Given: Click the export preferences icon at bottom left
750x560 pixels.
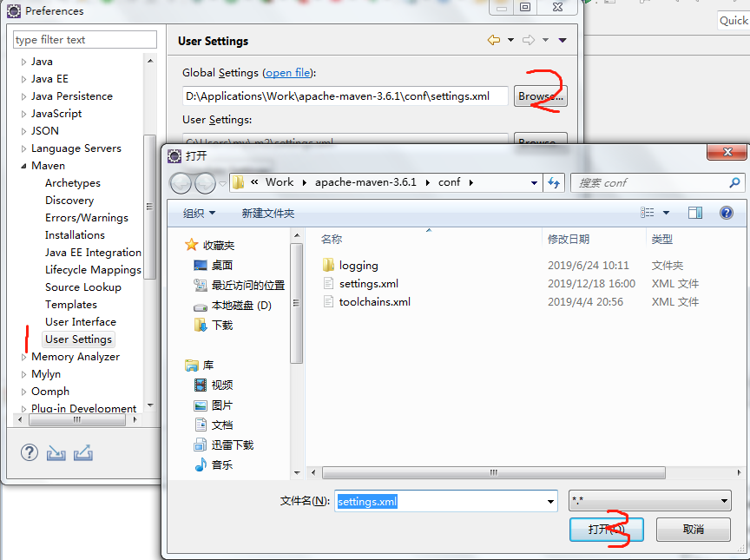Looking at the screenshot, I should tap(83, 452).
